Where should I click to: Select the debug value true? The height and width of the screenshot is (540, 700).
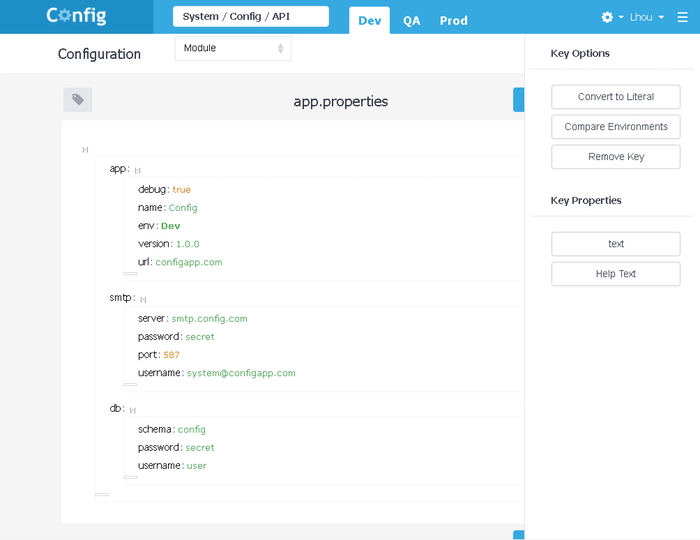[182, 190]
